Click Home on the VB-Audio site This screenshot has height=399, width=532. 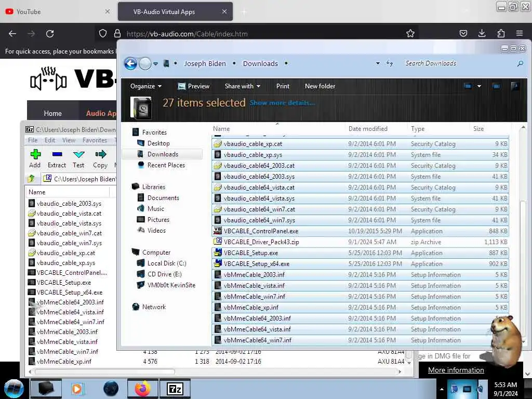(x=52, y=113)
